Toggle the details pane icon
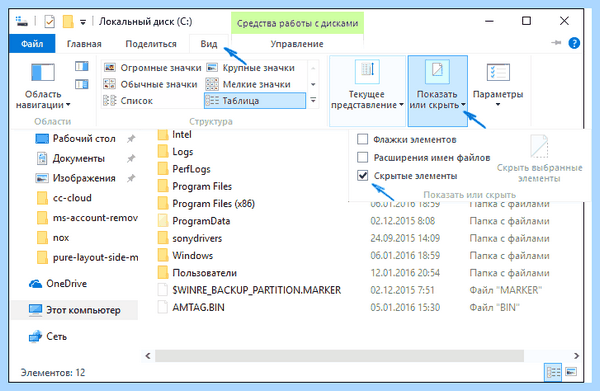The height and width of the screenshot is (391, 600). (x=82, y=84)
